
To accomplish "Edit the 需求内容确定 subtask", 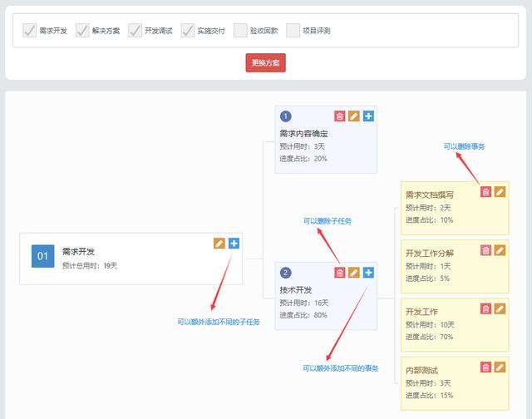I will [354, 116].
